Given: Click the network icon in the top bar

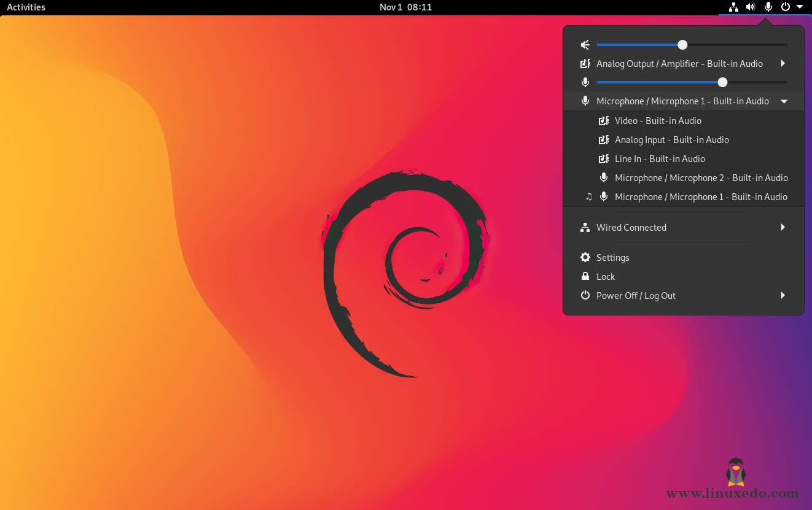Looking at the screenshot, I should pyautogui.click(x=733, y=7).
